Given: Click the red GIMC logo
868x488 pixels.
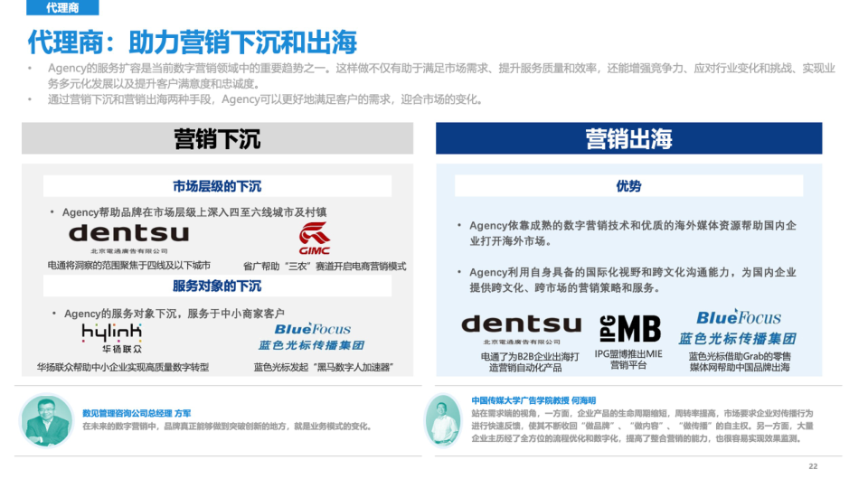Looking at the screenshot, I should [x=315, y=239].
